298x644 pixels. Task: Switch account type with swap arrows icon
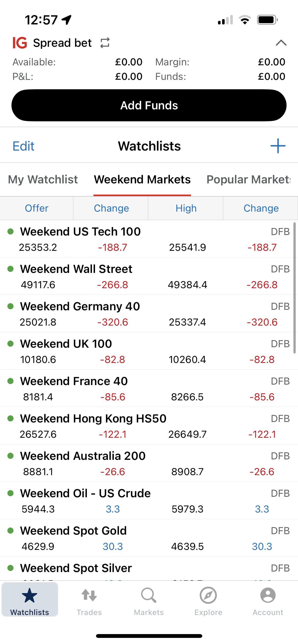(x=105, y=43)
